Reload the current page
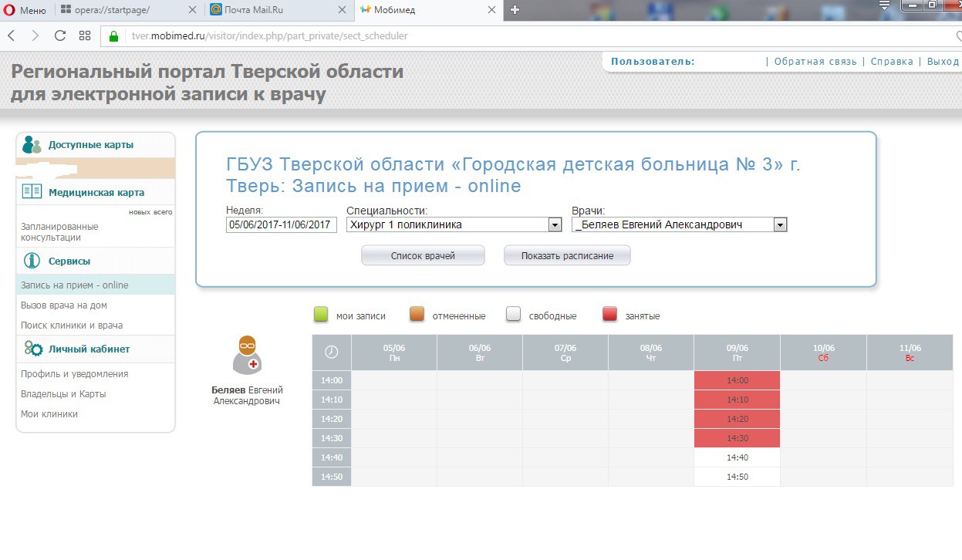 coord(60,35)
